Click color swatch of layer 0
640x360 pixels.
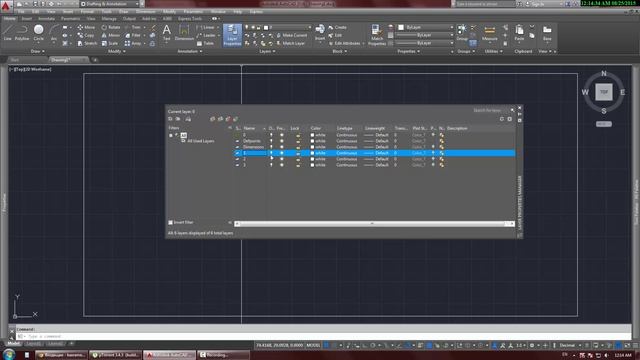[312, 135]
